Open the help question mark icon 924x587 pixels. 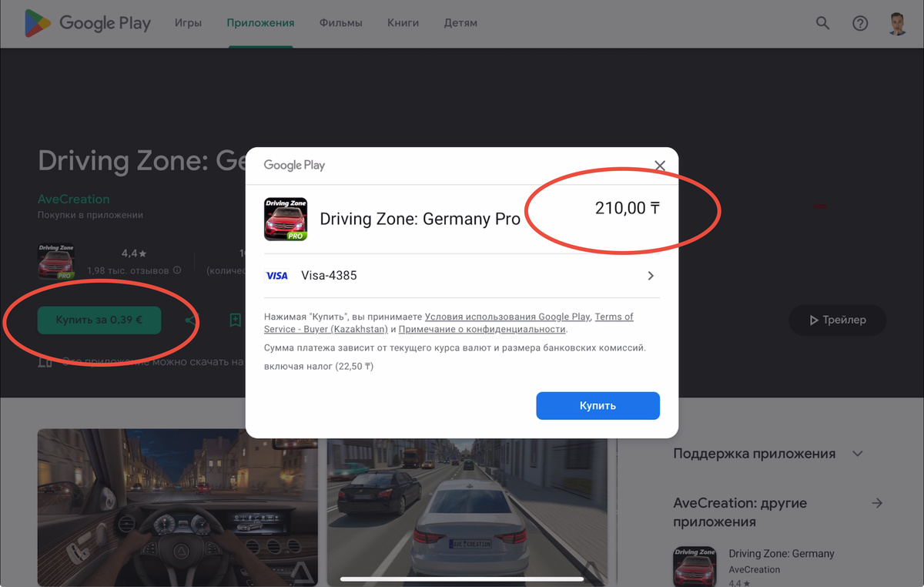[x=860, y=24]
